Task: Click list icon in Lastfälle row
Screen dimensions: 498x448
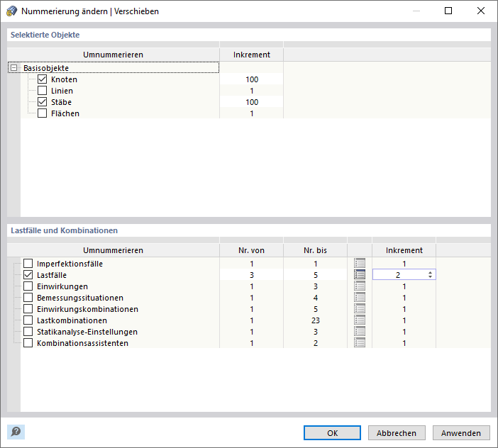Action: (360, 275)
